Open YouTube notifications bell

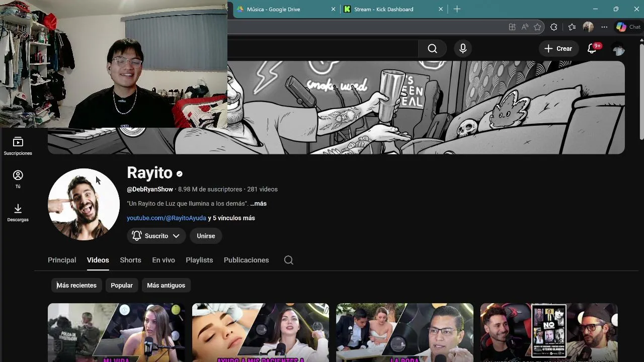pyautogui.click(x=592, y=49)
